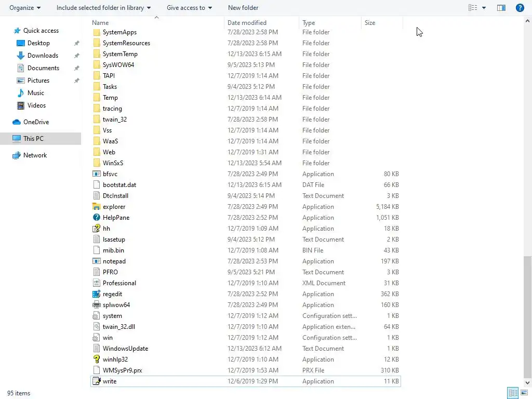Select the WindowsUpdate file name

pos(125,349)
